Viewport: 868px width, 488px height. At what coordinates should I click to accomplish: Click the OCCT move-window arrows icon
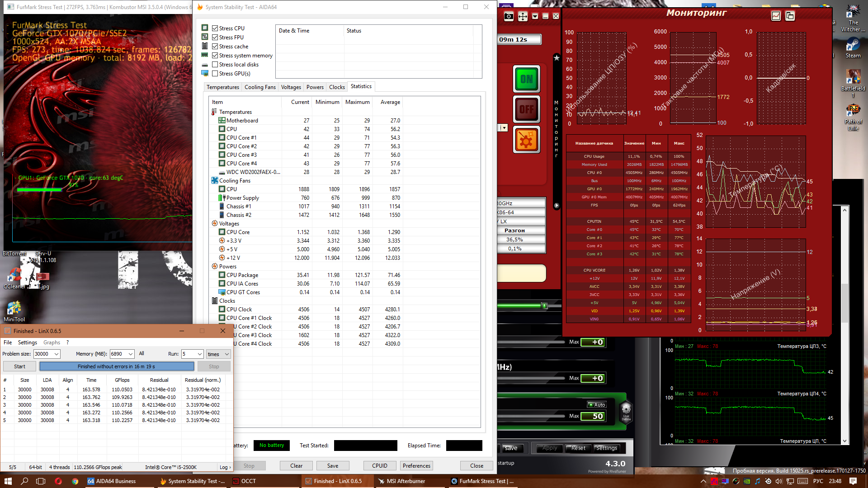coord(523,17)
